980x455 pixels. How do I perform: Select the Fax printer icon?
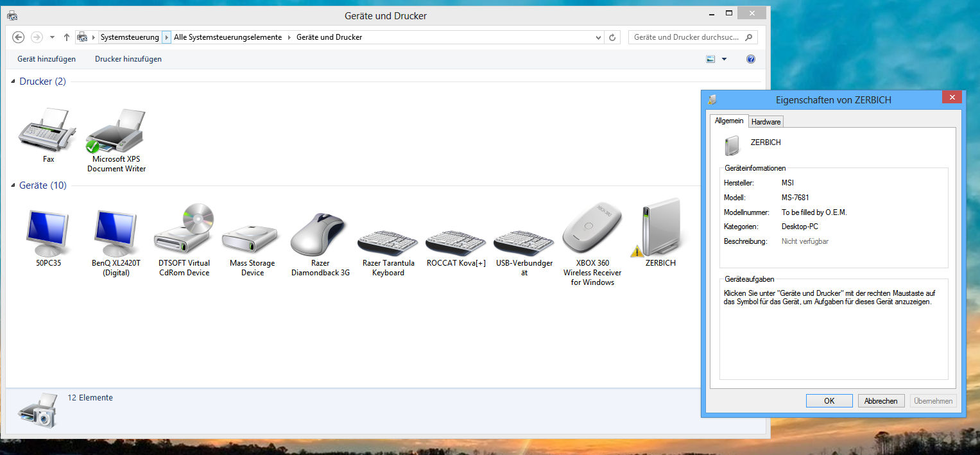(48, 130)
